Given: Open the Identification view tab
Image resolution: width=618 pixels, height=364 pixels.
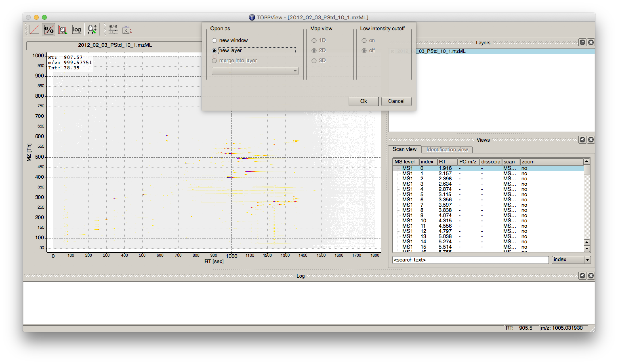Looking at the screenshot, I should point(447,150).
